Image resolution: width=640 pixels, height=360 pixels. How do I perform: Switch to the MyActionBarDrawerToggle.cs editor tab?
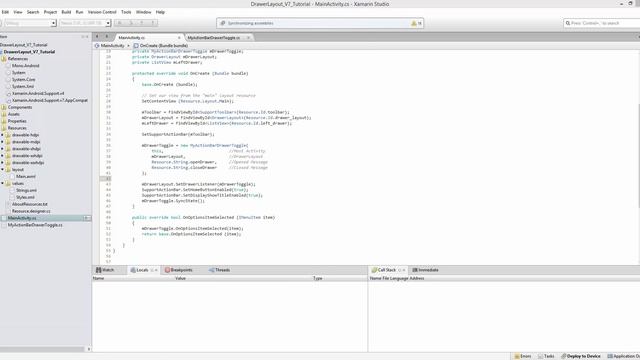(213, 38)
